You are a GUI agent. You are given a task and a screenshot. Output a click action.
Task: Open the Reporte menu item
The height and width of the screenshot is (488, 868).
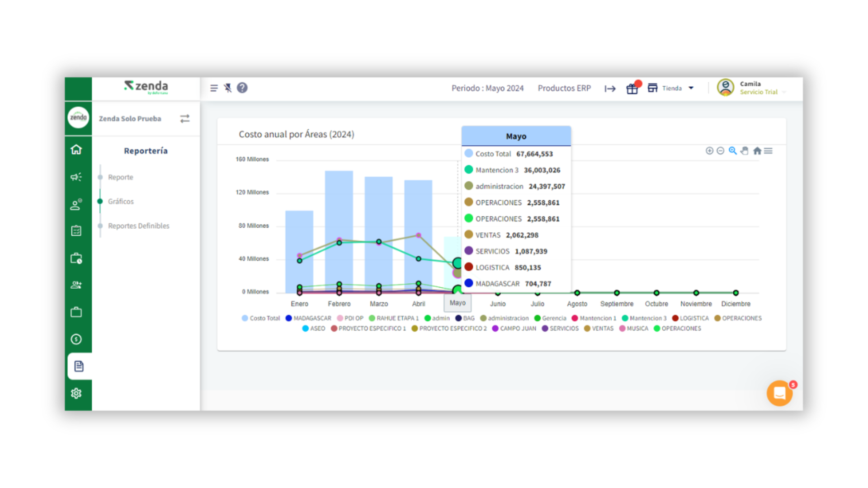(121, 177)
